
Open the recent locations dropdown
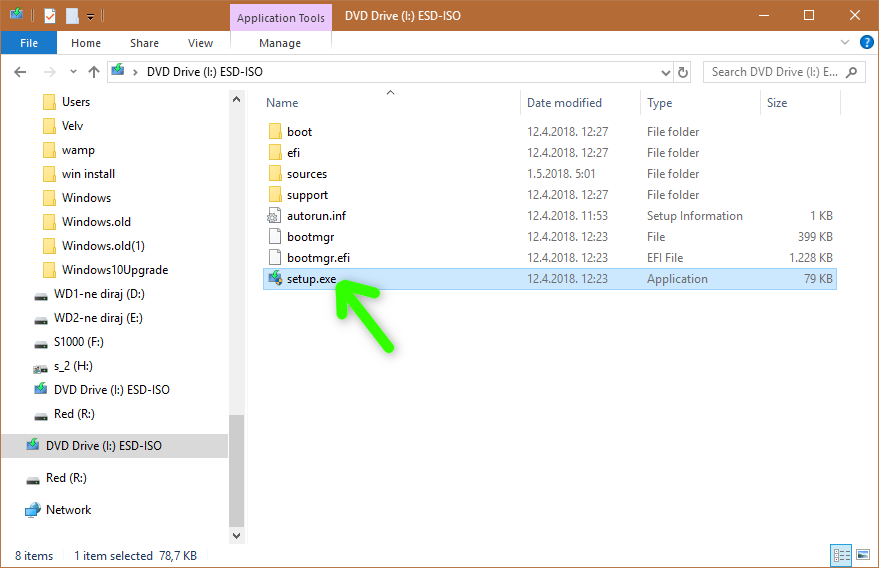(73, 72)
